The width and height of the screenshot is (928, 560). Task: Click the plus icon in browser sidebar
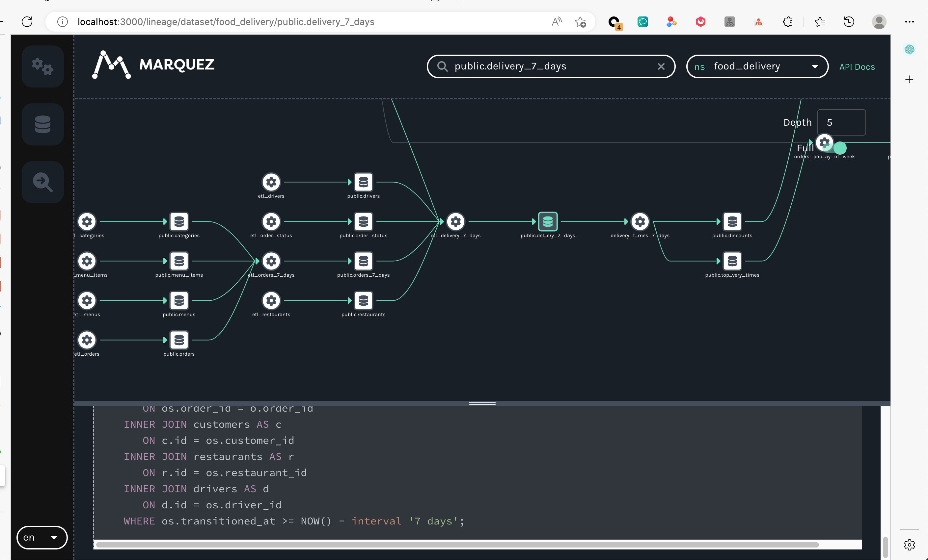pos(909,79)
